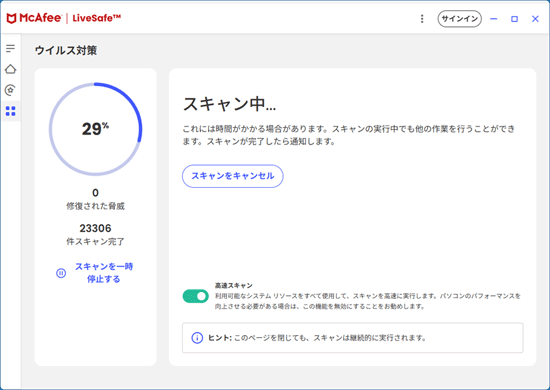Turn off the 高速スキャン toggle
Image resolution: width=550 pixels, height=390 pixels.
coord(195,296)
